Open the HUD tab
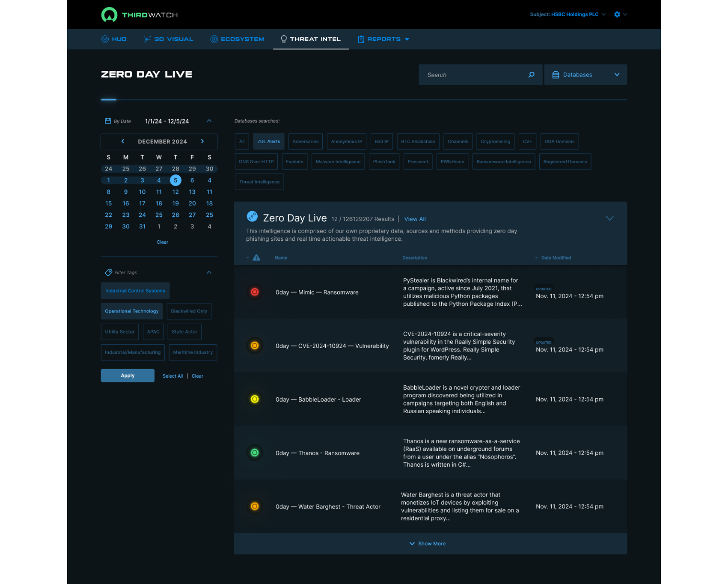Screen dimensions: 728x584 114,39
